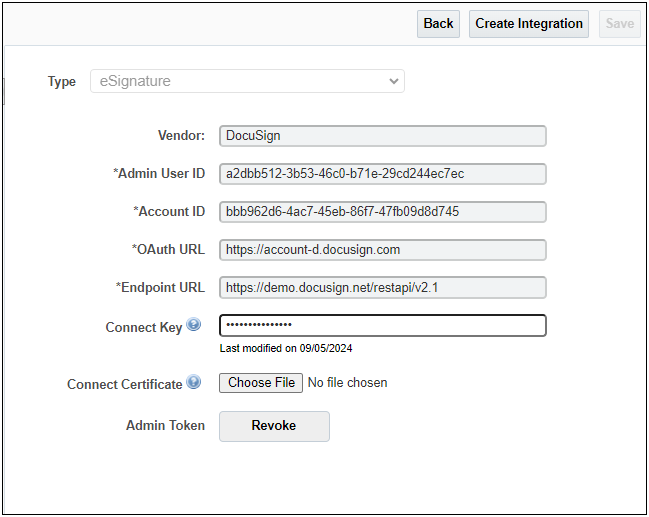This screenshot has width=649, height=517.
Task: Click the Back button
Action: [x=438, y=24]
